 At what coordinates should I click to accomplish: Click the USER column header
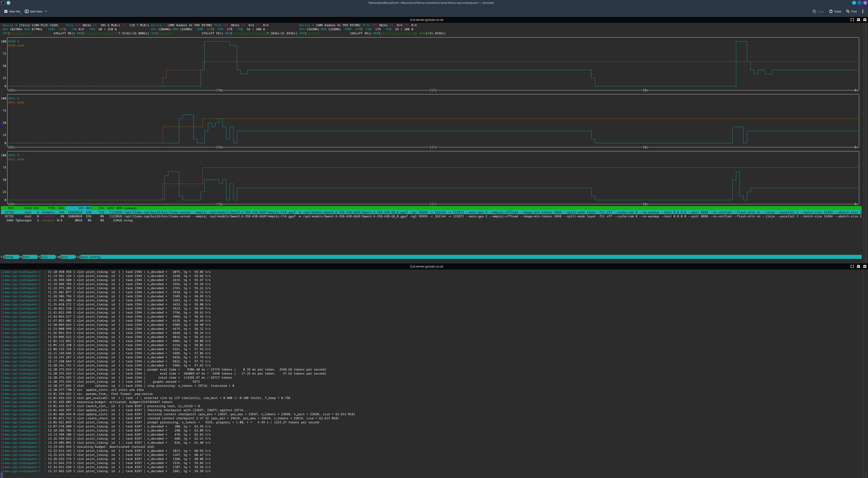28,208
